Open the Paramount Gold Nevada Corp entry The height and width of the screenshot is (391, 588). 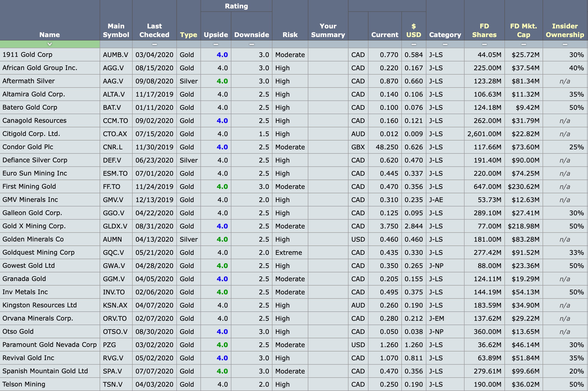(x=49, y=345)
